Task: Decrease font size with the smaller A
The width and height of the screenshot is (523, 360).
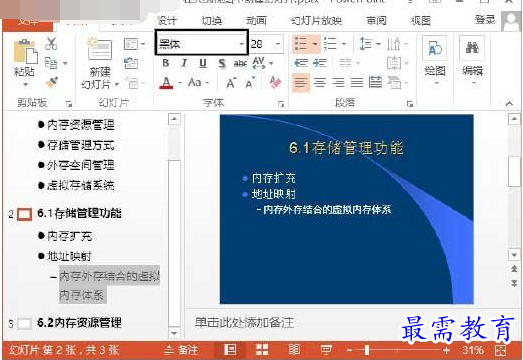Action: 250,83
